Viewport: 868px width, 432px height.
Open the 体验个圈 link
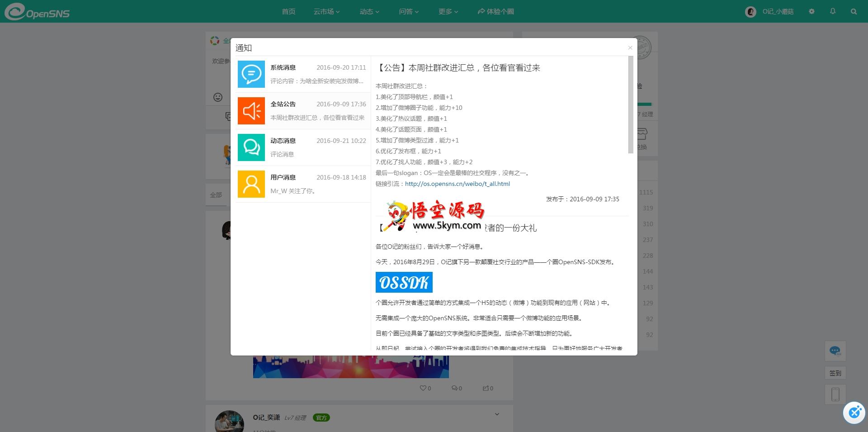(x=496, y=12)
